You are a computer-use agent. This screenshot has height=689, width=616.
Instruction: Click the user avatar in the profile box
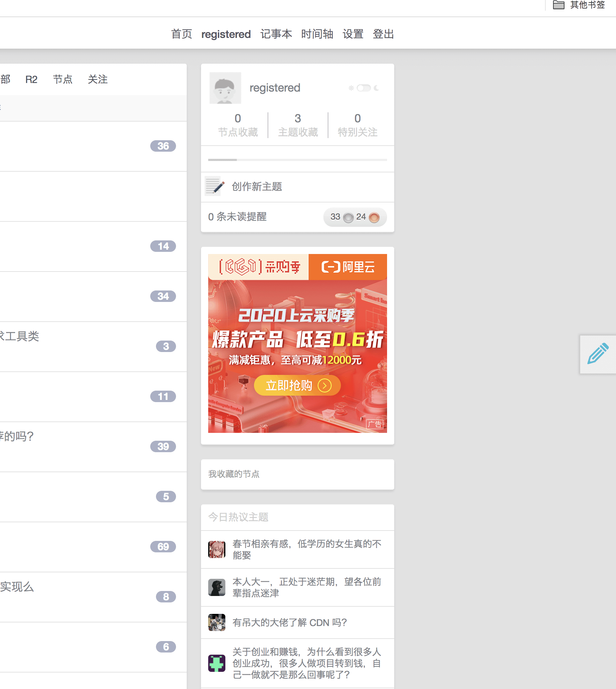225,88
